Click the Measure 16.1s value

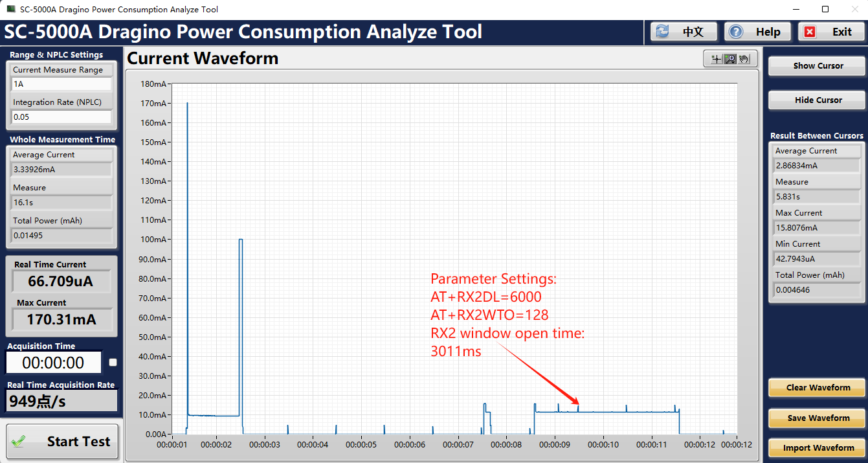click(x=61, y=203)
